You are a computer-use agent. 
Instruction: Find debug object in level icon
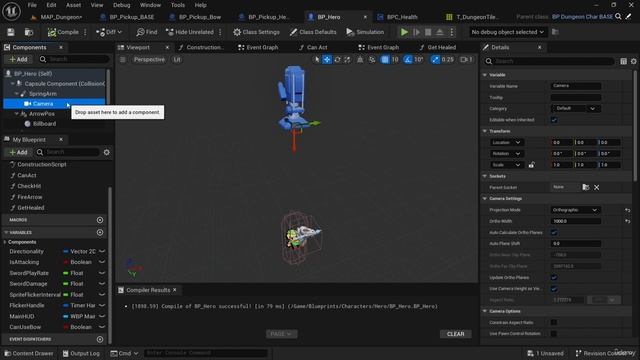pos(555,32)
